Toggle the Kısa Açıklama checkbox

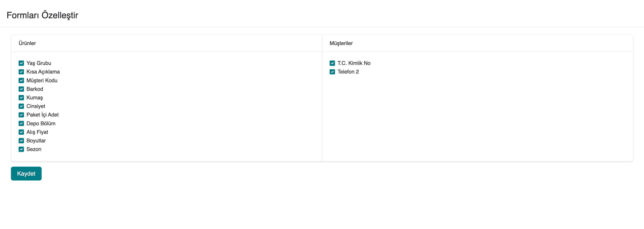21,72
